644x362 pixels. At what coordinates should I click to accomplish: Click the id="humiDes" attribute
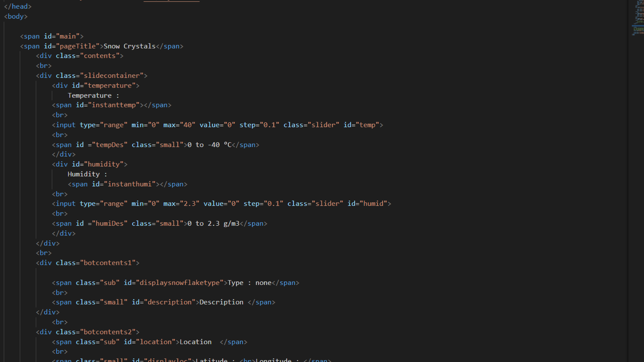(102, 224)
